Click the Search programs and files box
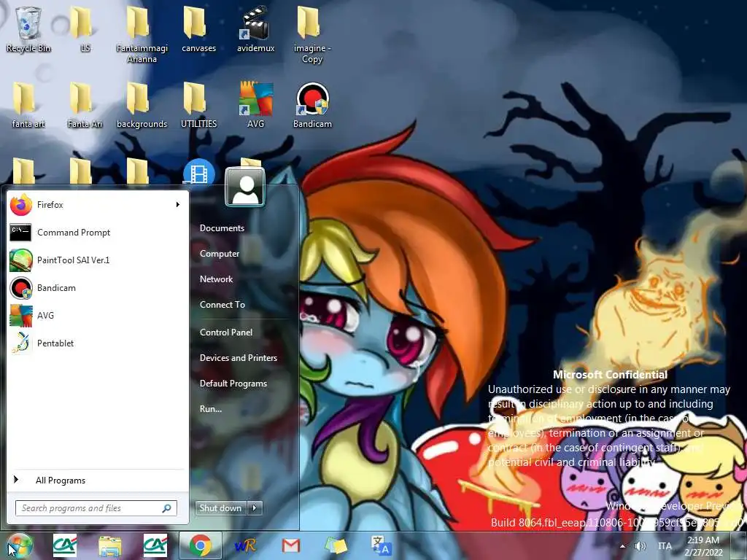 (96, 508)
